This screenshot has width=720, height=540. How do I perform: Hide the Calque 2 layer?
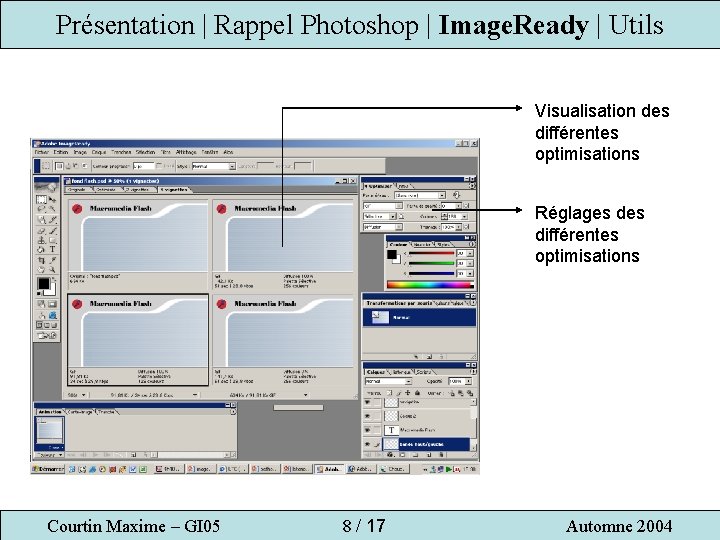click(367, 416)
